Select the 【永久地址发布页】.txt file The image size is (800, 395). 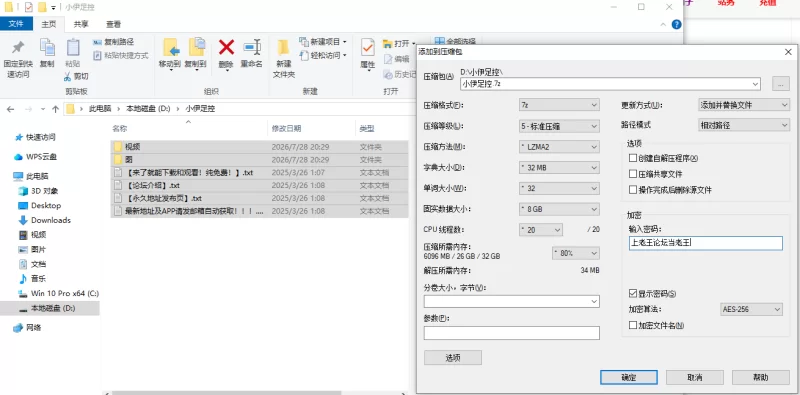[259, 198]
